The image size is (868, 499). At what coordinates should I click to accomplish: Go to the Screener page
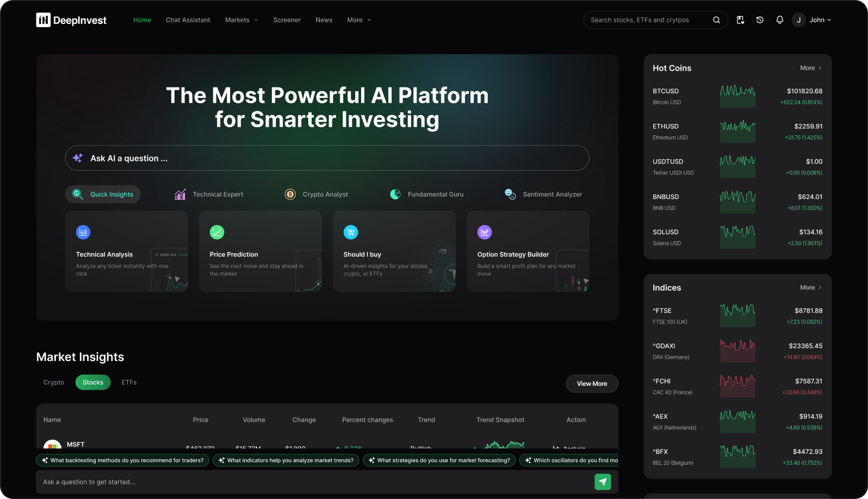[x=287, y=20]
